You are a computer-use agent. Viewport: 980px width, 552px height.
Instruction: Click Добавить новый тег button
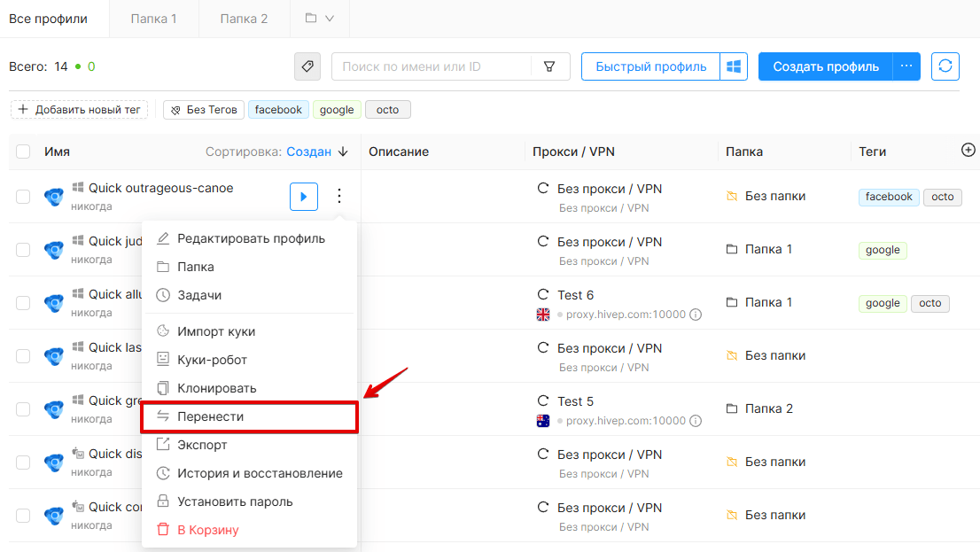tap(80, 109)
